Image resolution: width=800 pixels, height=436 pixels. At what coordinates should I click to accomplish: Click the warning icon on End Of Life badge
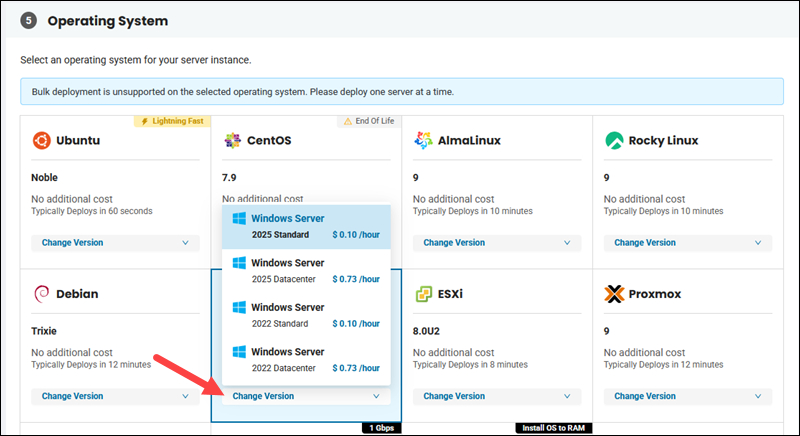[x=347, y=121]
